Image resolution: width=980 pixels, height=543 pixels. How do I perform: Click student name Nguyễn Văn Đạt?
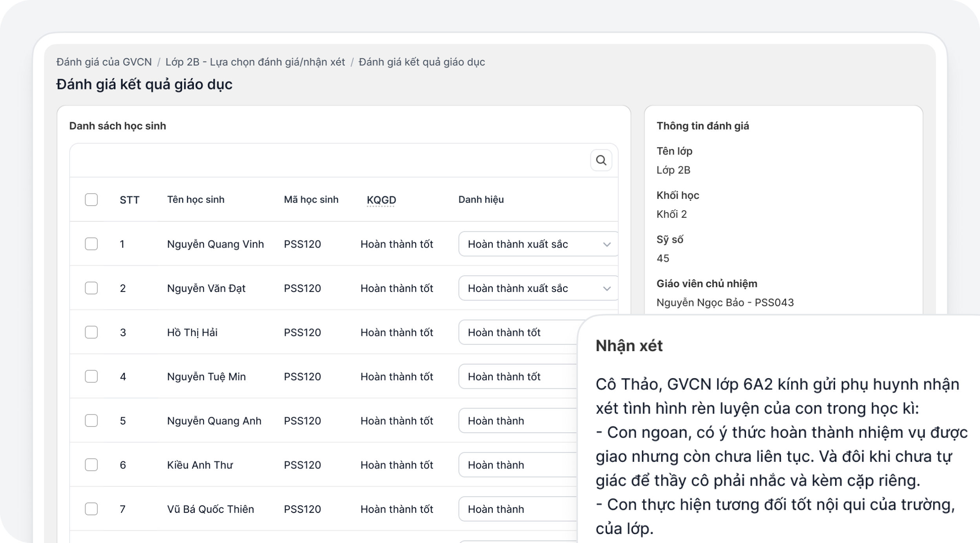[206, 288]
